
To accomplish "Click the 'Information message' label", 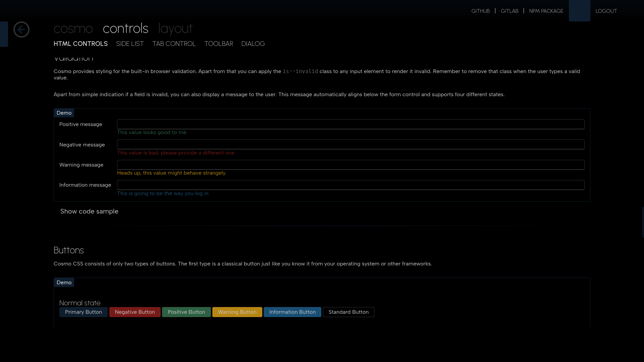I will (85, 185).
